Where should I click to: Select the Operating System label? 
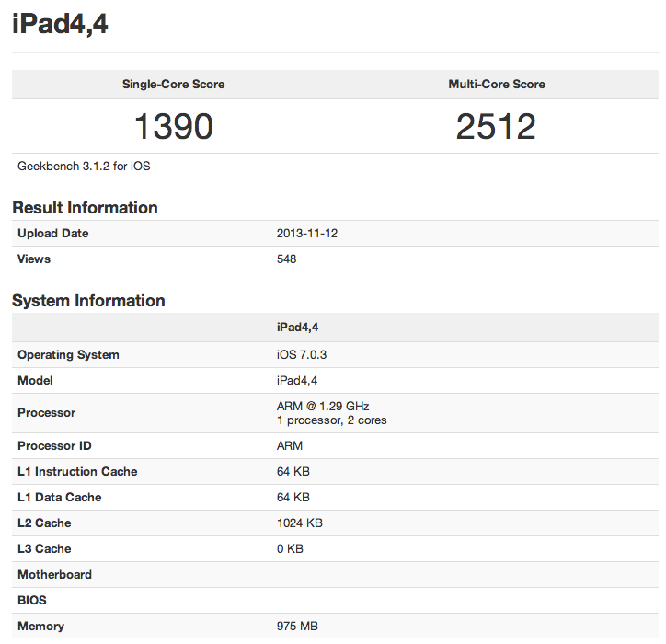click(68, 355)
